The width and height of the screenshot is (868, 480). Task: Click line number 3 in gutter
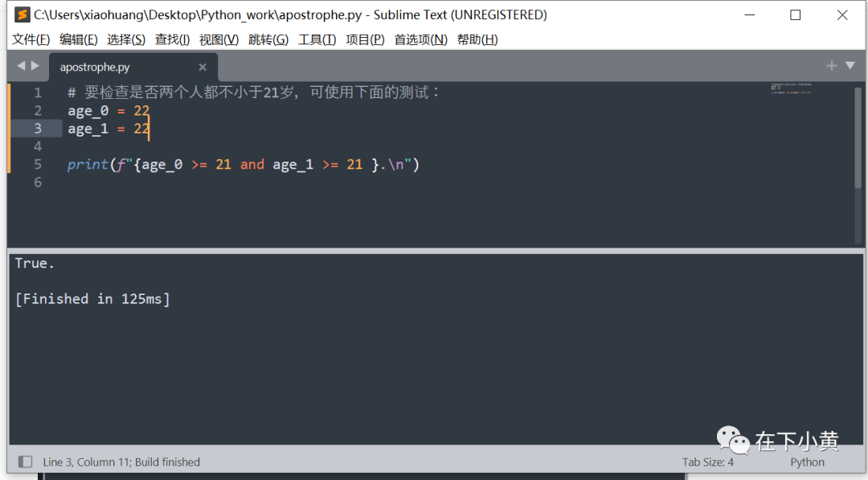point(38,129)
